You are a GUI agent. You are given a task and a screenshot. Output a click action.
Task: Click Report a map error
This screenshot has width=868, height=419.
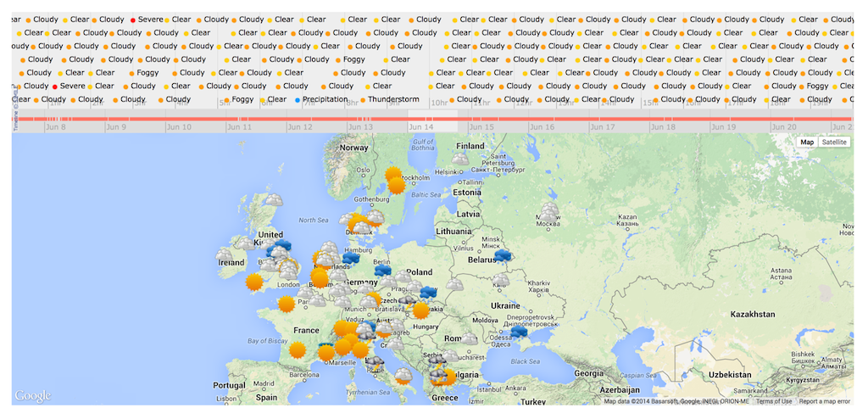[824, 401]
